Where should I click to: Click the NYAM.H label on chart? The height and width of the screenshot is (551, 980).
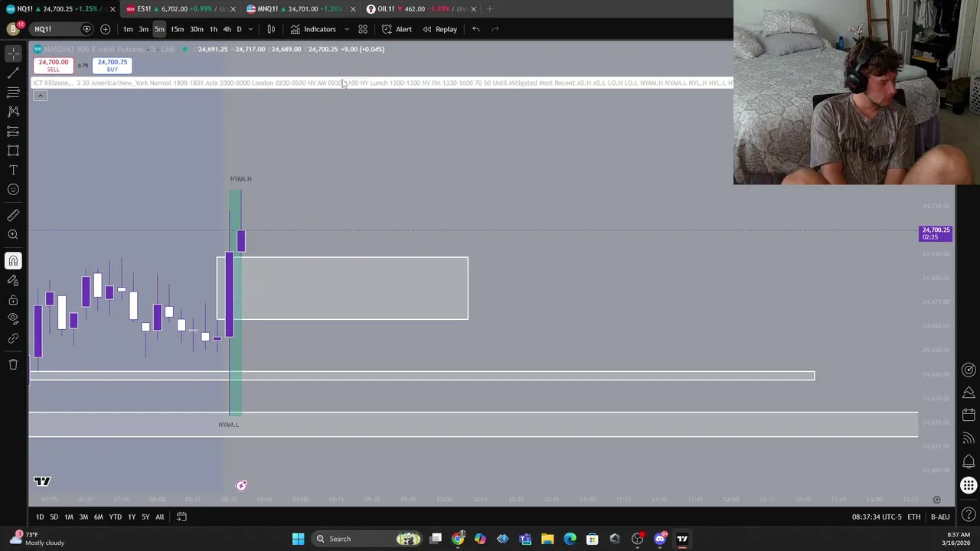[x=240, y=179]
